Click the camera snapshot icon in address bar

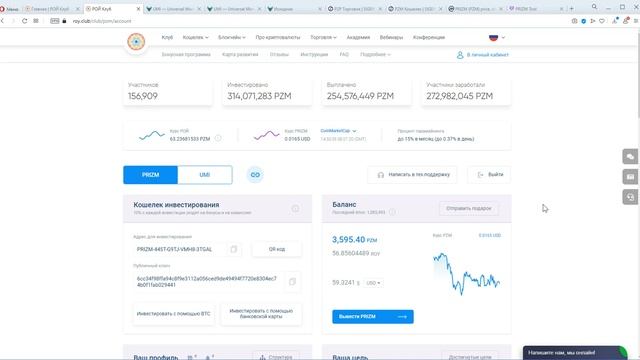point(574,21)
